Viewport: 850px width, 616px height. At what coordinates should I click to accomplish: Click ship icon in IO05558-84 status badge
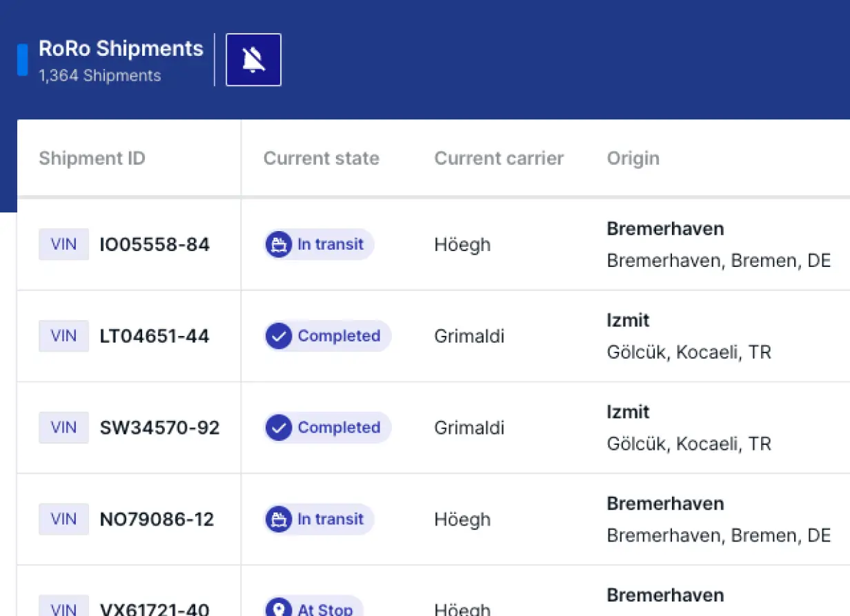tap(279, 245)
